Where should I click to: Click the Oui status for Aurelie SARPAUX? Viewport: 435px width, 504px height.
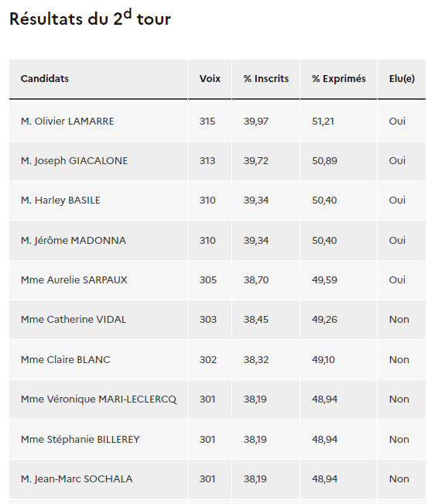[x=397, y=280]
